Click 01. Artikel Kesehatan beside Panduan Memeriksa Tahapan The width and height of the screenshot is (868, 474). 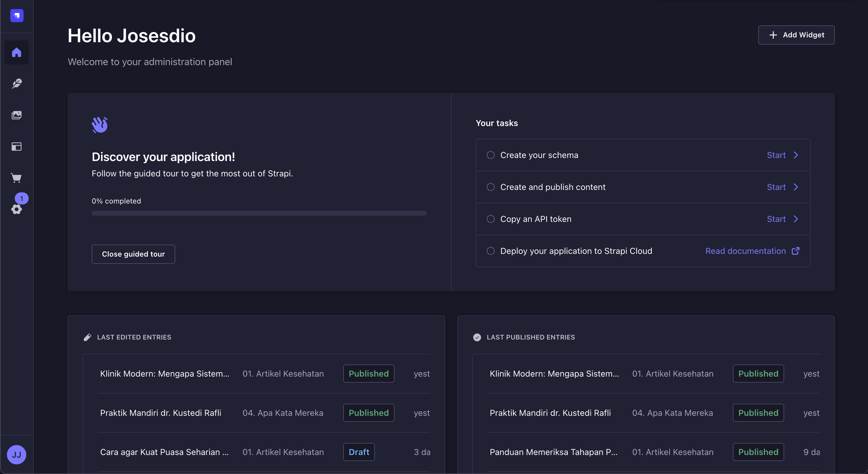[x=673, y=452]
